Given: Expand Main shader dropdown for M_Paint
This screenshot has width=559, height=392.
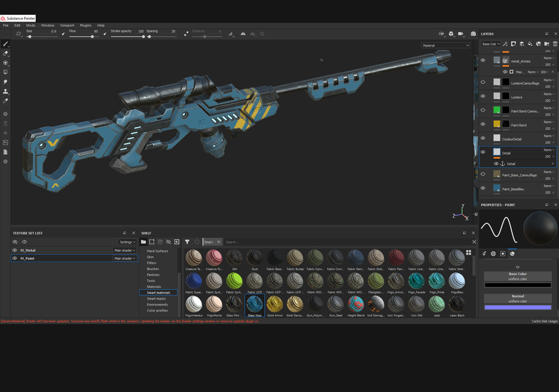Looking at the screenshot, I should point(125,258).
